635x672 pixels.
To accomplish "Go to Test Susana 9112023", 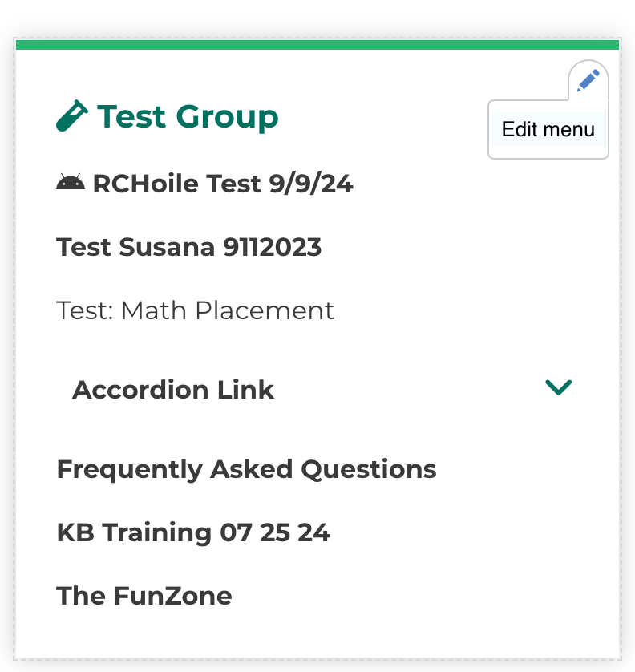I will tap(189, 247).
